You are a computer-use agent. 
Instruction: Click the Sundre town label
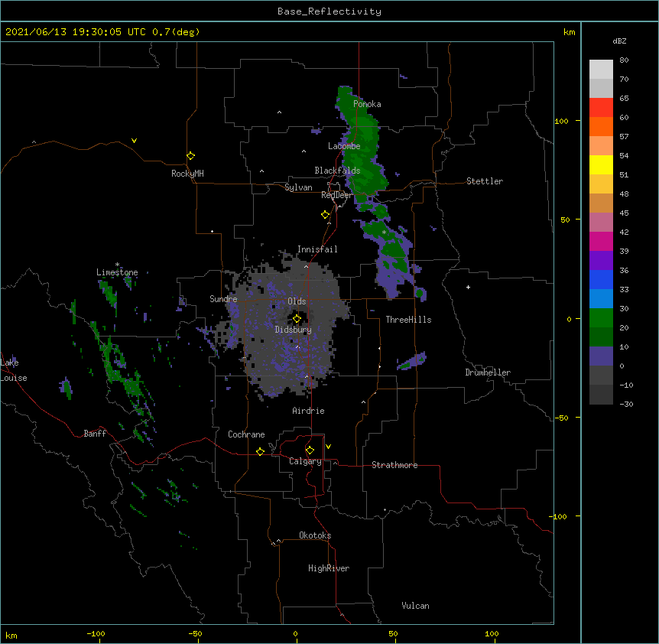pyautogui.click(x=223, y=299)
